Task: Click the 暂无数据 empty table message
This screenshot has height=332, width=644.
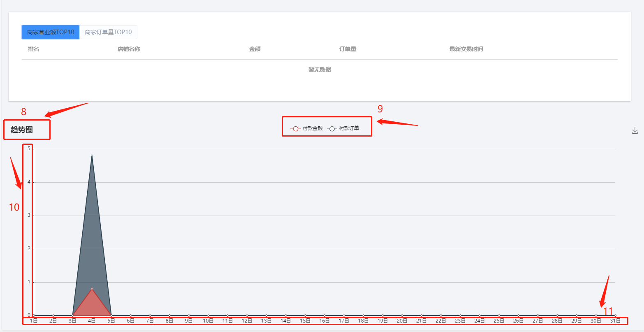Action: [320, 70]
